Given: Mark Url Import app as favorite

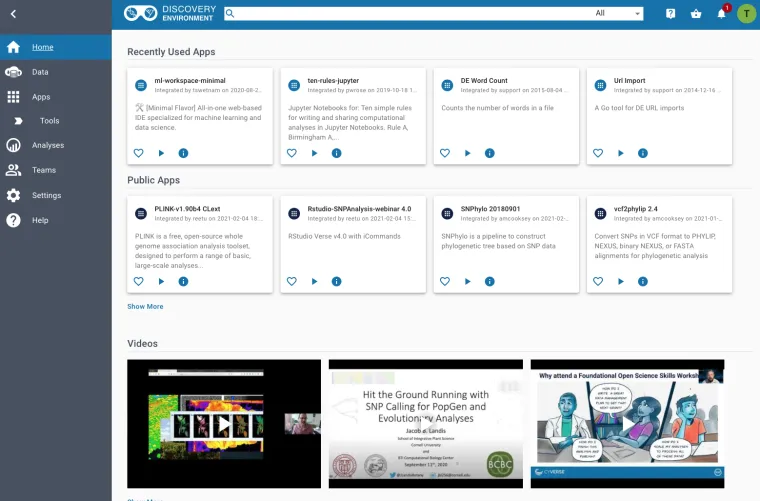Looking at the screenshot, I should 598,153.
